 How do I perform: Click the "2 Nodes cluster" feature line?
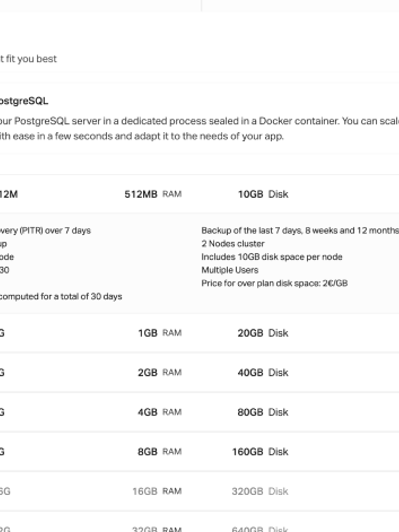pos(233,244)
